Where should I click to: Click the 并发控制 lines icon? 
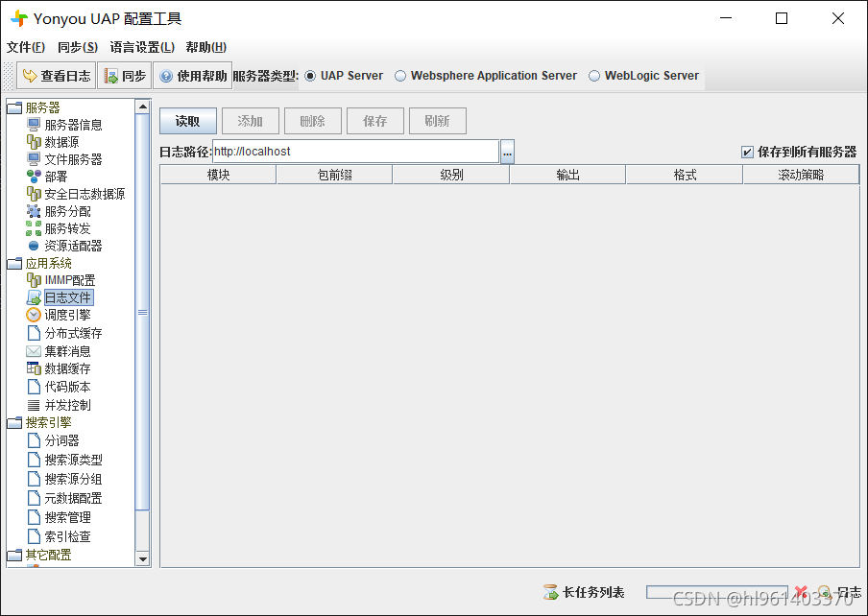(x=34, y=405)
